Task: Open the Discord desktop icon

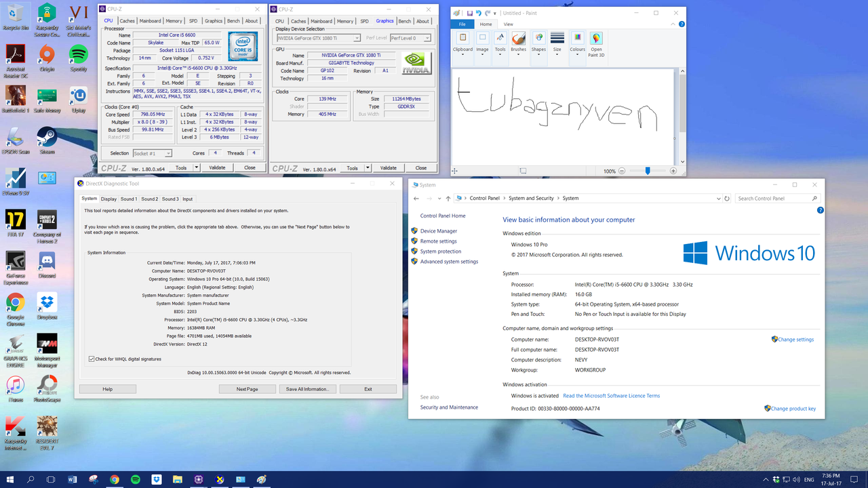Action: (x=47, y=265)
